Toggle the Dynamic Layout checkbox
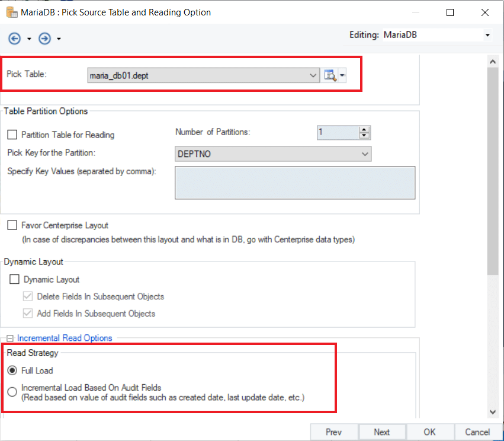Viewport: 504px width, 441px height. (15, 279)
